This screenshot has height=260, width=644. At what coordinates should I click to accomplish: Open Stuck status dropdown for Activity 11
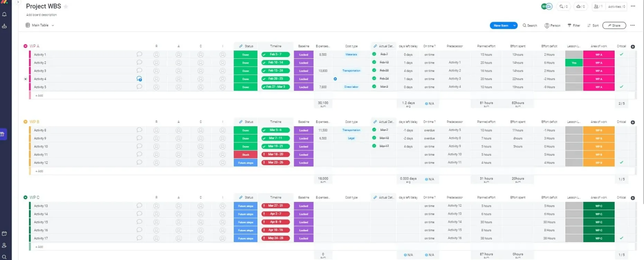point(246,155)
